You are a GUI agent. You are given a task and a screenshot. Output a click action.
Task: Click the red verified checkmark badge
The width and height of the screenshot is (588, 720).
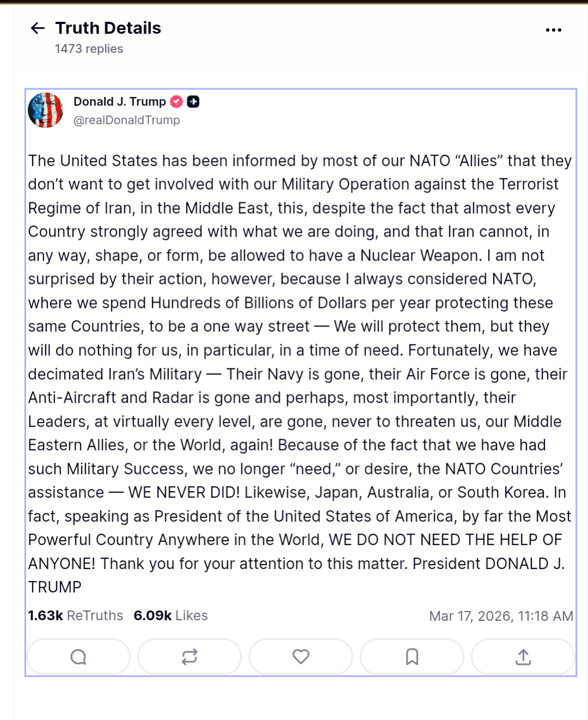177,102
